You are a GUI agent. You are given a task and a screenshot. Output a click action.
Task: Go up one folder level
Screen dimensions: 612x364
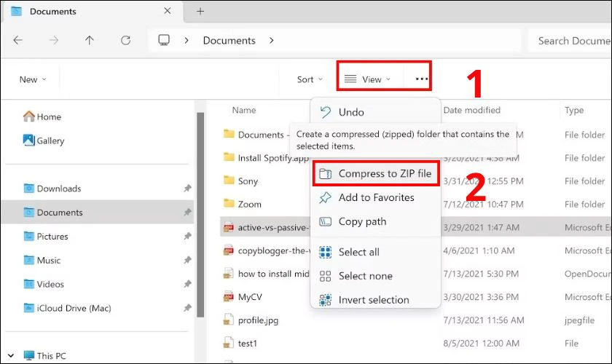[x=90, y=40]
